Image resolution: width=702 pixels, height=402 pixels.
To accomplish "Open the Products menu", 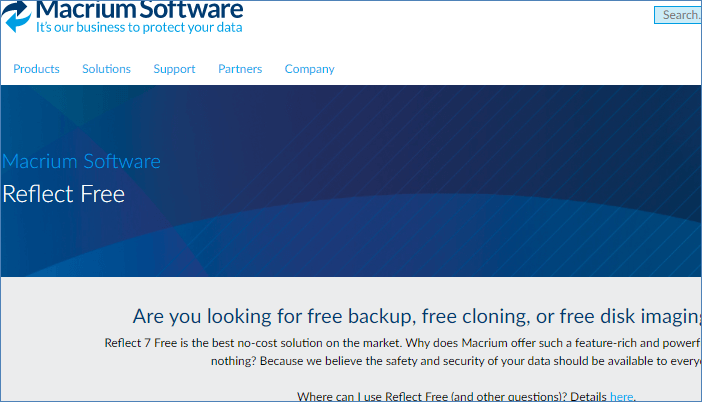I will 36,69.
